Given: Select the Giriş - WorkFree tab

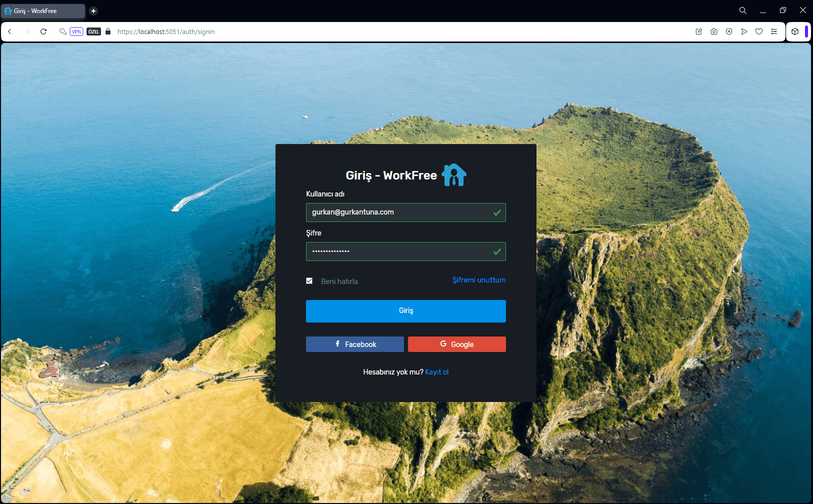Looking at the screenshot, I should tap(42, 11).
